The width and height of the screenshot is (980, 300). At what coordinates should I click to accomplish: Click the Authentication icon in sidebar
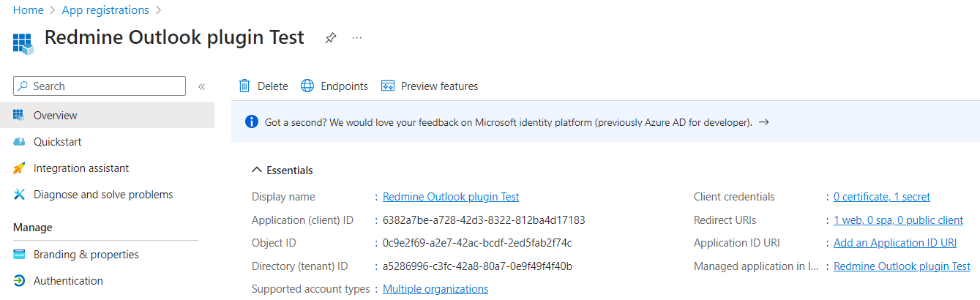click(19, 281)
